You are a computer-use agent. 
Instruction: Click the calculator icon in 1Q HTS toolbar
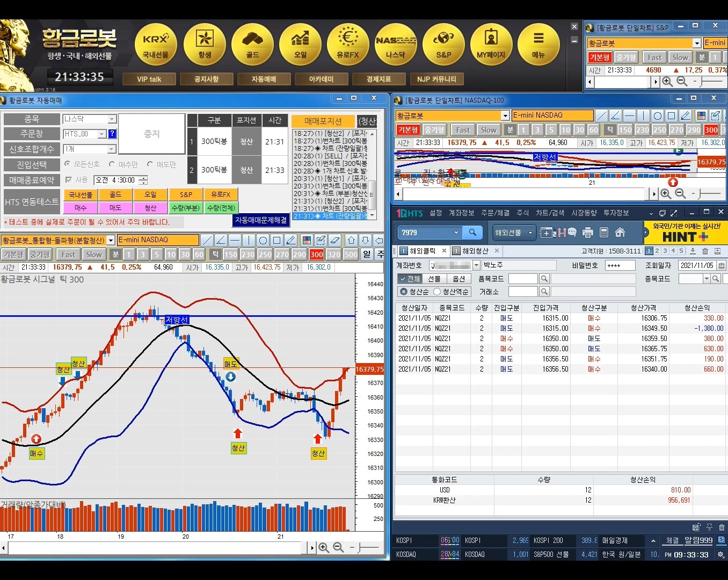pyautogui.click(x=604, y=233)
